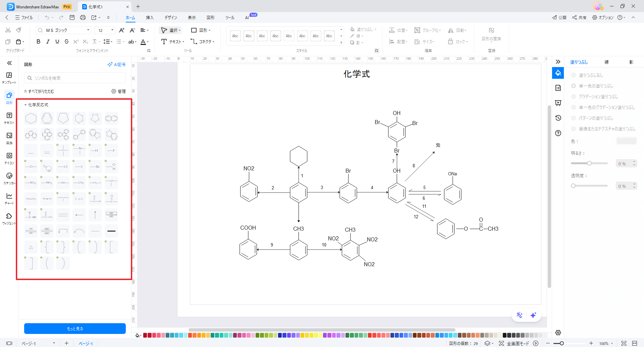
Task: Open the Icons sidebar panel
Action: pyautogui.click(x=9, y=158)
